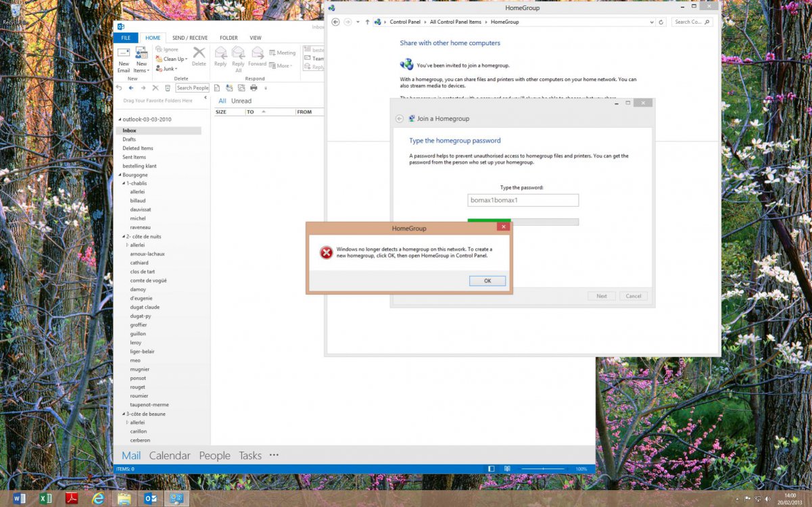Open Word from the taskbar

pos(19,499)
